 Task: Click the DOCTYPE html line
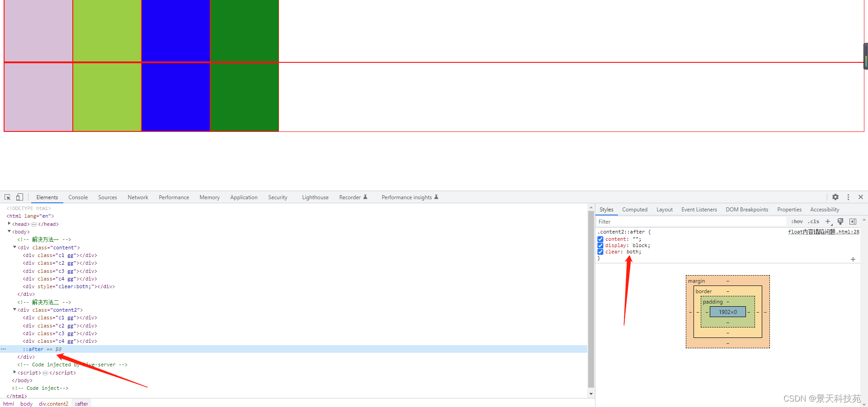(28, 208)
